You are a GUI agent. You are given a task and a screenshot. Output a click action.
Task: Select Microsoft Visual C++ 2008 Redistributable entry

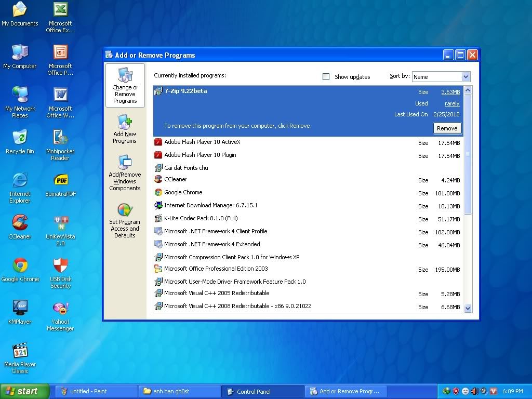(308, 307)
